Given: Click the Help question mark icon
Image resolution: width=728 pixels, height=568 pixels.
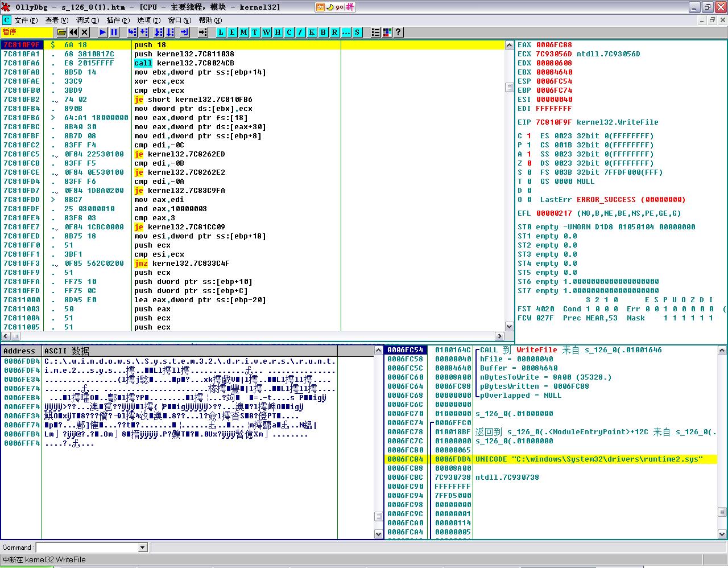Looking at the screenshot, I should click(x=398, y=32).
